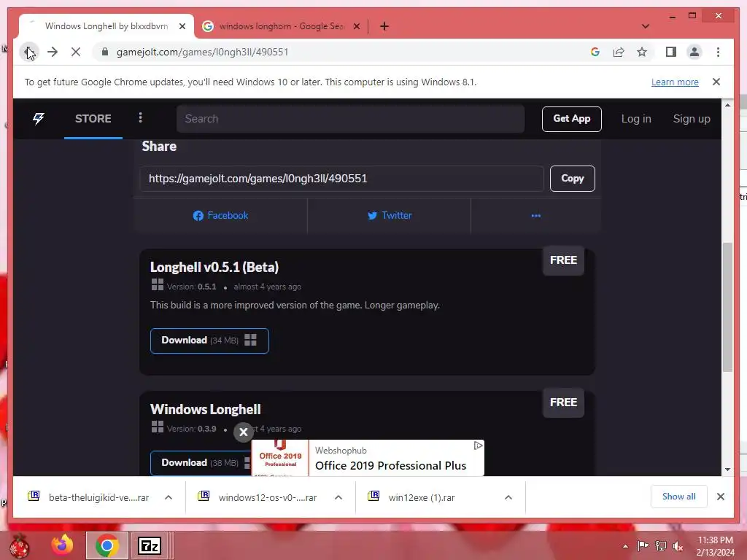Stop page loading with the X button

coord(76,52)
